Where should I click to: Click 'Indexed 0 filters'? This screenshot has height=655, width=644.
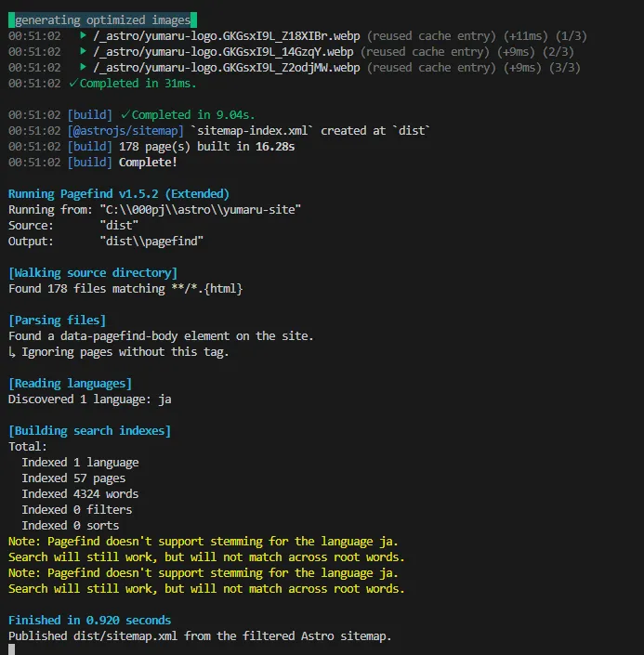77,510
